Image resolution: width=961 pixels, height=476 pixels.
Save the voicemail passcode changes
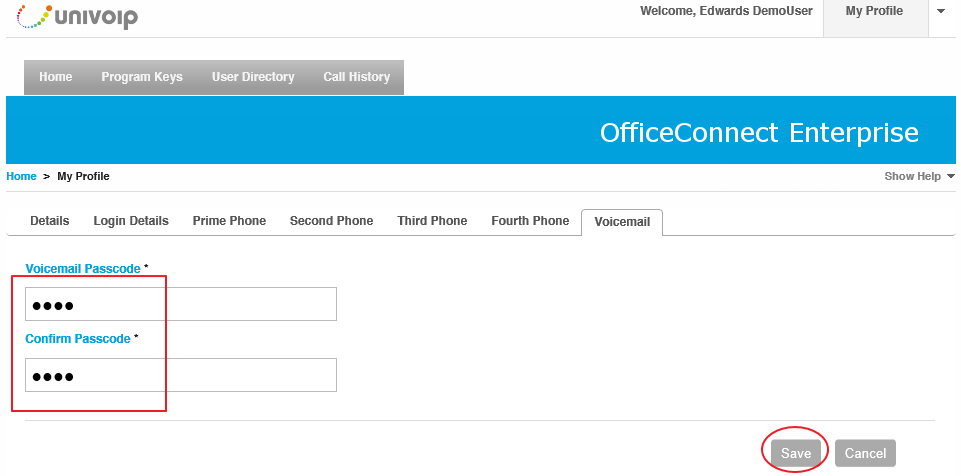[796, 453]
